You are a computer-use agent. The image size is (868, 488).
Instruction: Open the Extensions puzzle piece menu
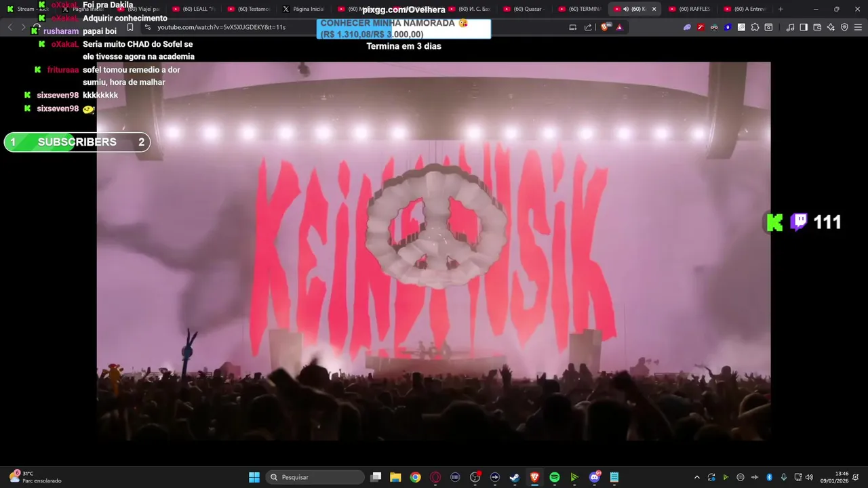[755, 27]
